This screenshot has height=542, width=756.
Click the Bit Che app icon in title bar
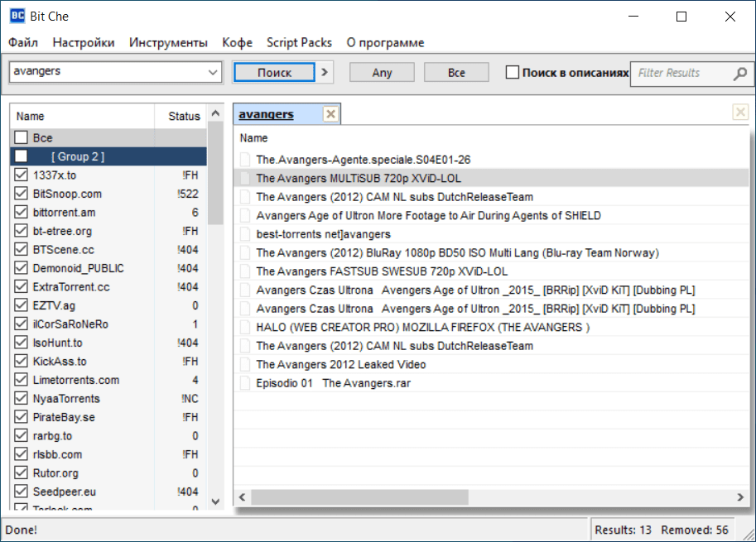[x=17, y=16]
